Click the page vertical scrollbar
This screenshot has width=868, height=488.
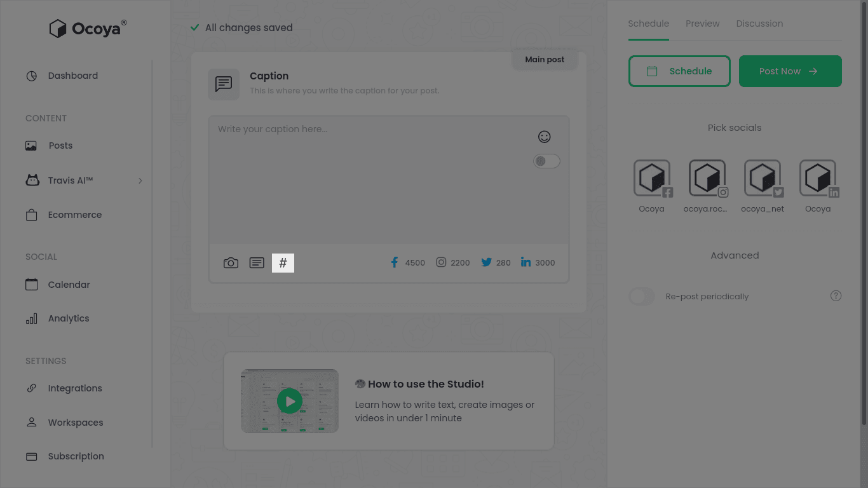[864, 213]
